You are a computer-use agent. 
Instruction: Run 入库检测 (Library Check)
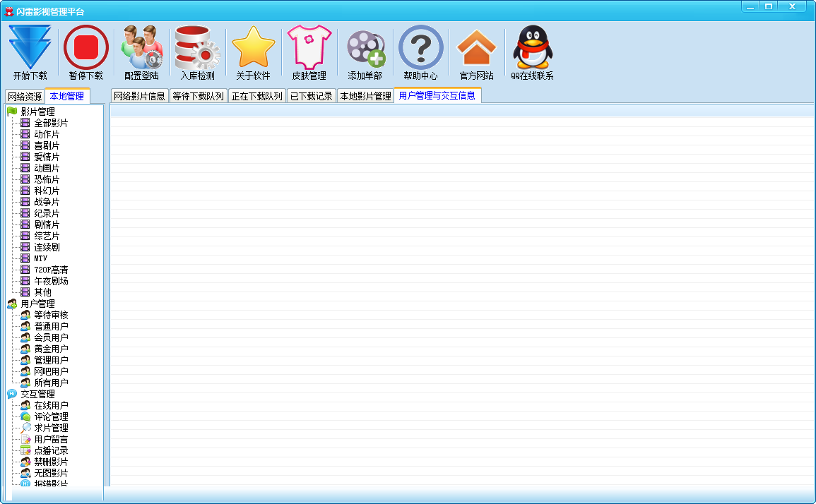point(196,49)
